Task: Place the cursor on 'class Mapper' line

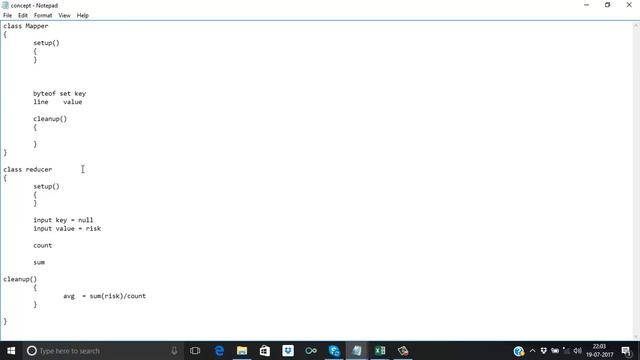Action: (26, 26)
